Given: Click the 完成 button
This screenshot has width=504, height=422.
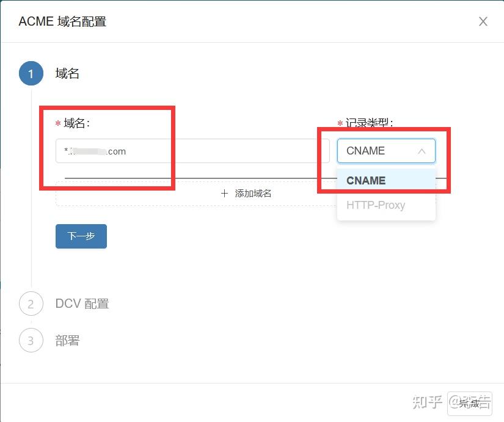Looking at the screenshot, I should (470, 403).
